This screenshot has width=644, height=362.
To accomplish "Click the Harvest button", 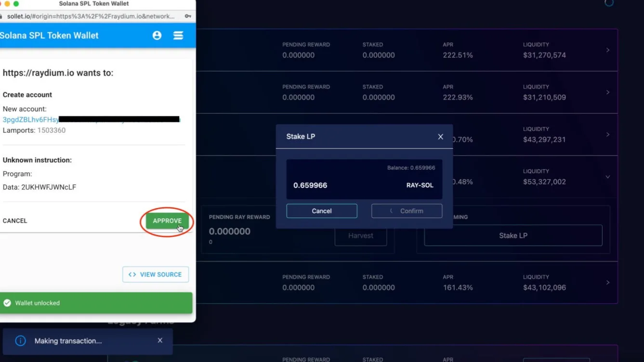I will pos(361,236).
